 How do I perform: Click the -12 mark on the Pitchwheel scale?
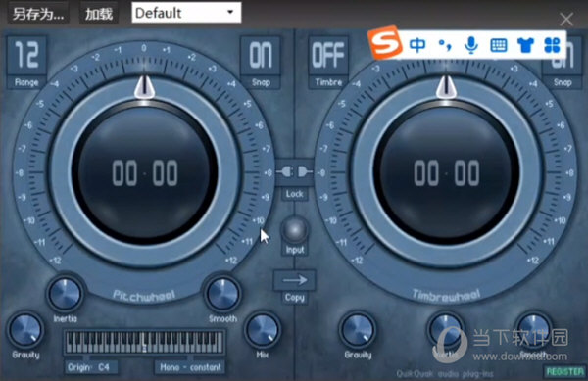tap(56, 260)
